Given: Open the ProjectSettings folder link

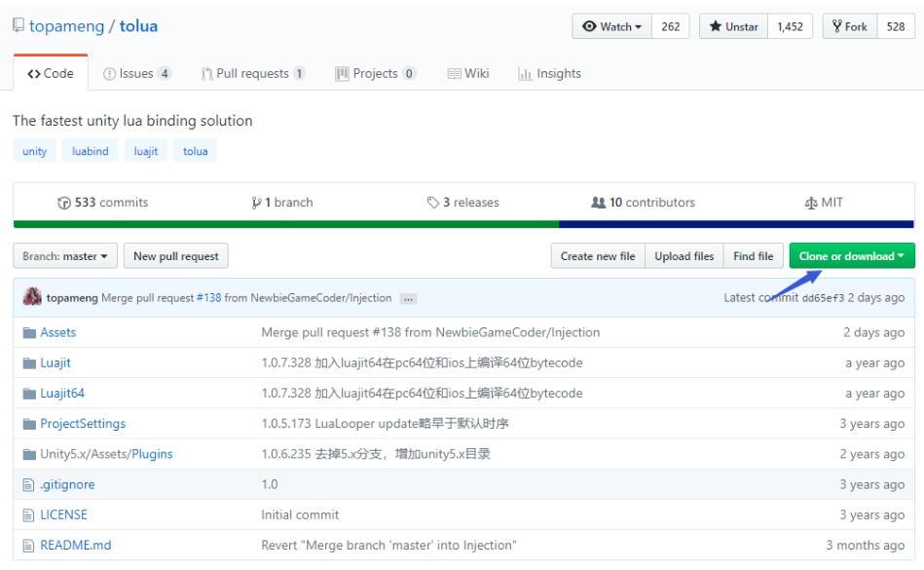Looking at the screenshot, I should coord(83,424).
